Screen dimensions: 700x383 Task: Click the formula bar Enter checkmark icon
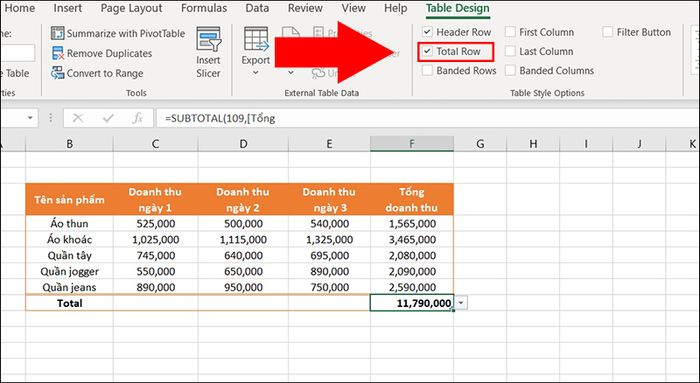[x=108, y=118]
